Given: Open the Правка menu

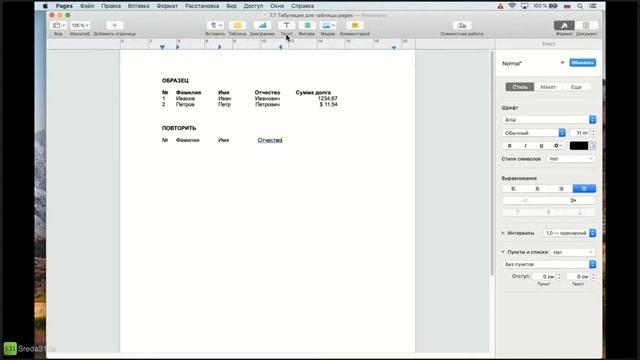Looking at the screenshot, I should pyautogui.click(x=111, y=6).
